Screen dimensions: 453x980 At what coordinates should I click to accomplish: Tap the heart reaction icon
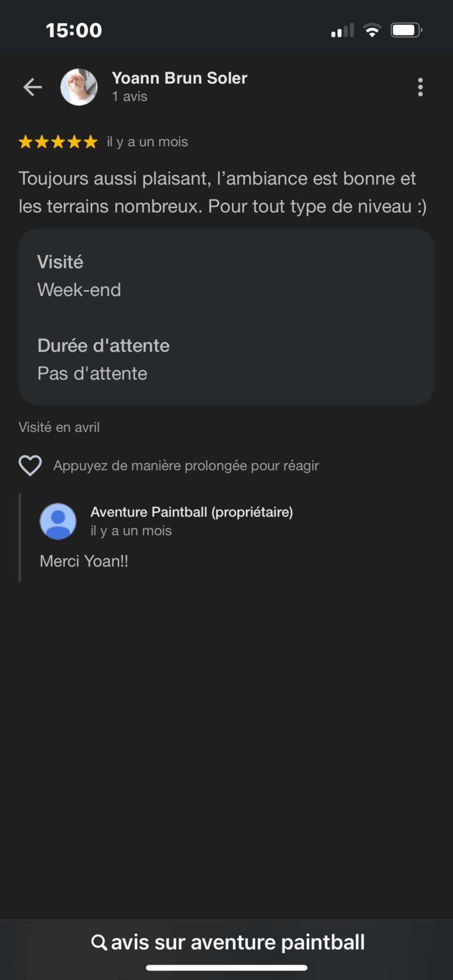pos(30,465)
